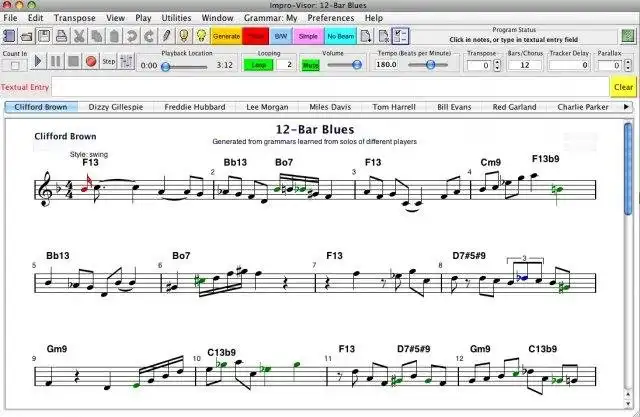
Task: Open the Grammar: My menu
Action: coord(271,18)
